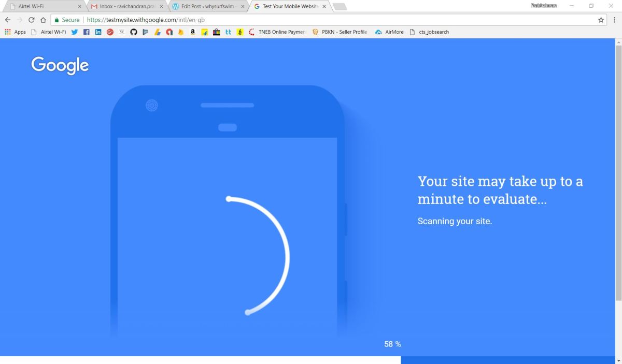622x364 pixels.
Task: Reload the page
Action: (x=31, y=20)
